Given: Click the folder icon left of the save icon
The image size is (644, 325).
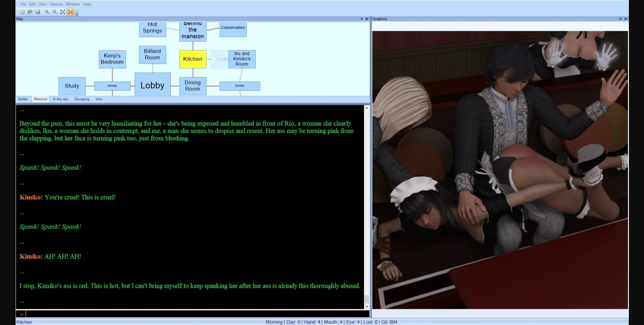Looking at the screenshot, I should coord(30,12).
